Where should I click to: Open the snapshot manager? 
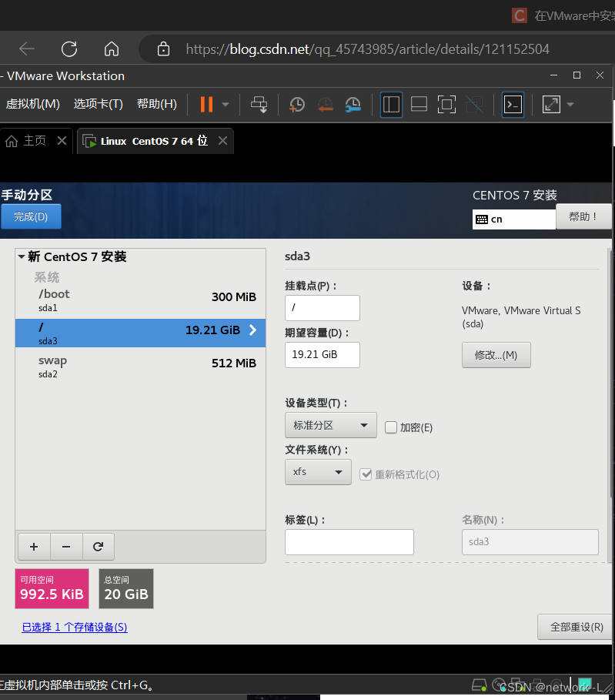pos(353,105)
